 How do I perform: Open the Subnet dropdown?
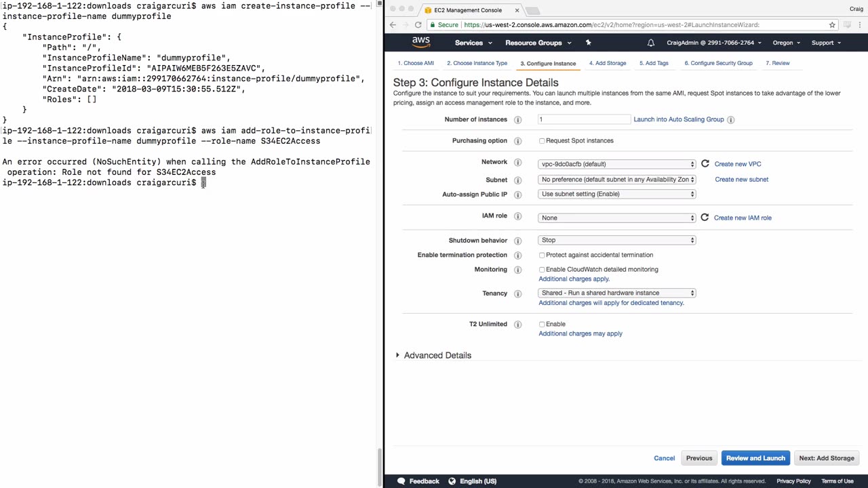617,180
